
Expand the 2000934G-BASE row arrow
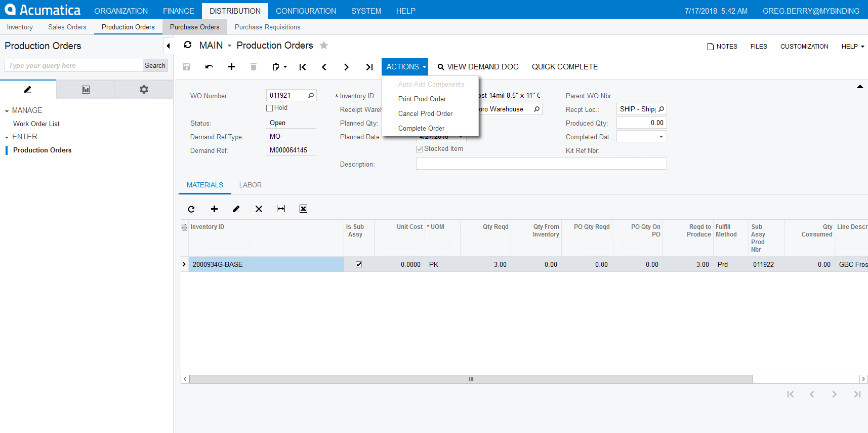[184, 264]
